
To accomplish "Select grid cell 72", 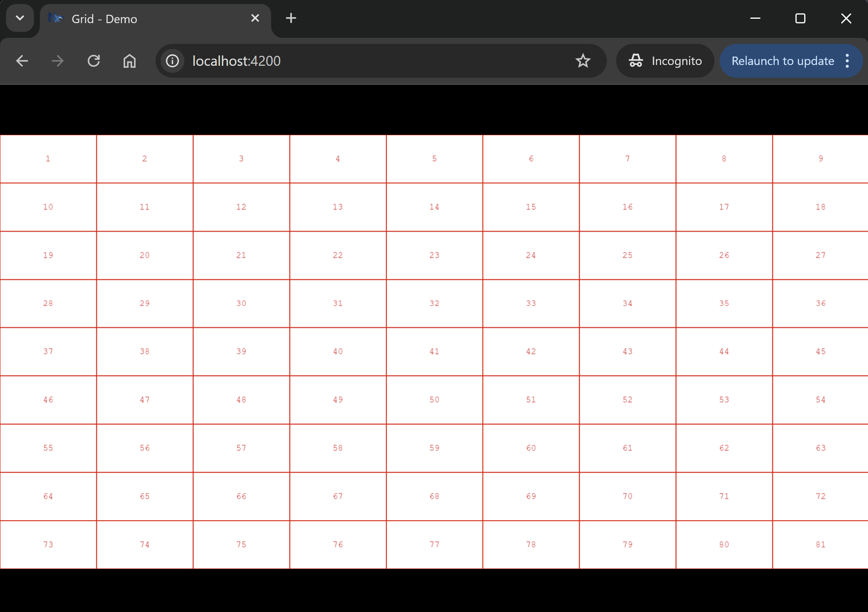I will pyautogui.click(x=821, y=497).
